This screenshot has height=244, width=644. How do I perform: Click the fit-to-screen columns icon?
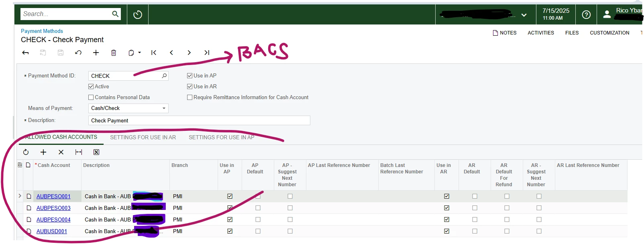(79, 152)
